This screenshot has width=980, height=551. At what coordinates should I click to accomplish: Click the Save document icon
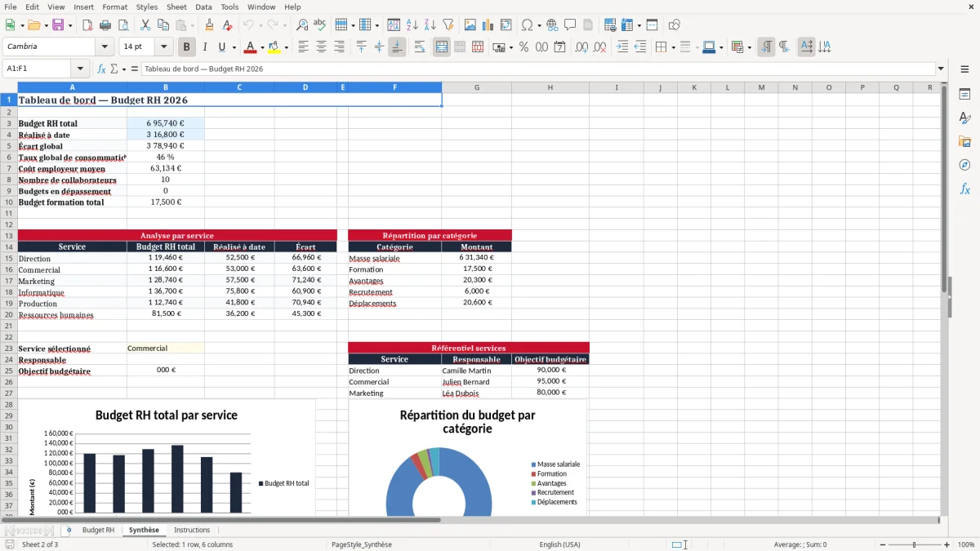point(56,25)
